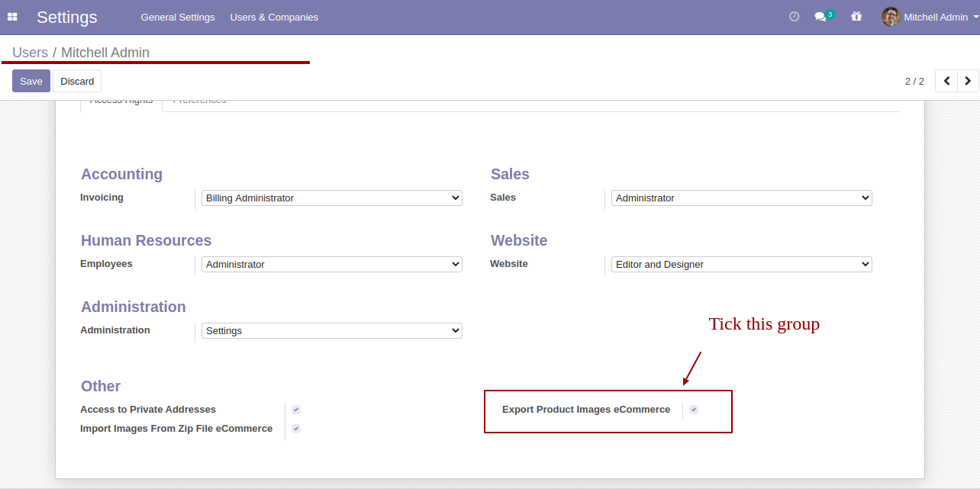This screenshot has width=980, height=489.
Task: Toggle Access to Private Addresses checkbox
Action: click(x=296, y=410)
